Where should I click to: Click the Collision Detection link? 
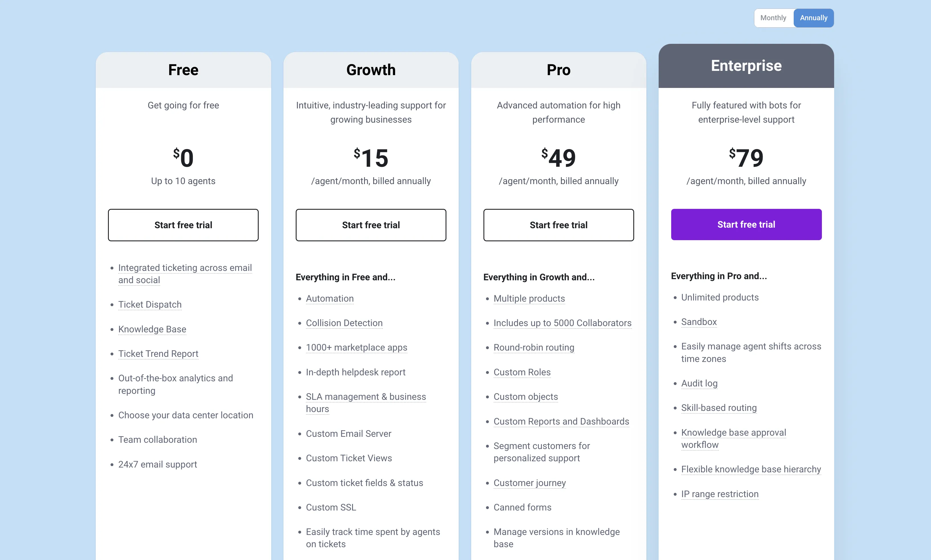[344, 323]
